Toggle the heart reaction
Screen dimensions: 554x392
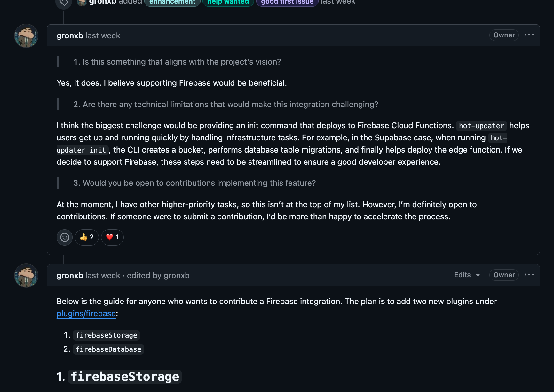click(x=112, y=237)
